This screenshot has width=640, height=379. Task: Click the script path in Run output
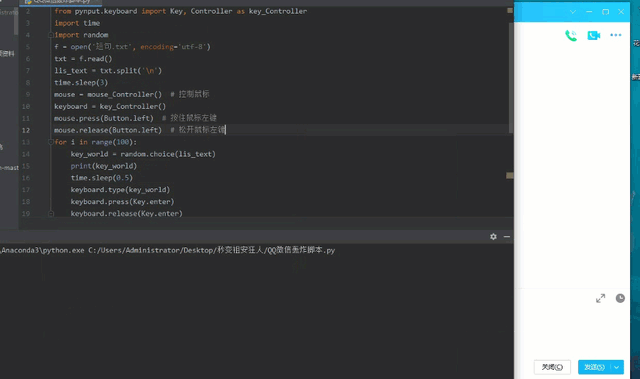tap(211, 250)
